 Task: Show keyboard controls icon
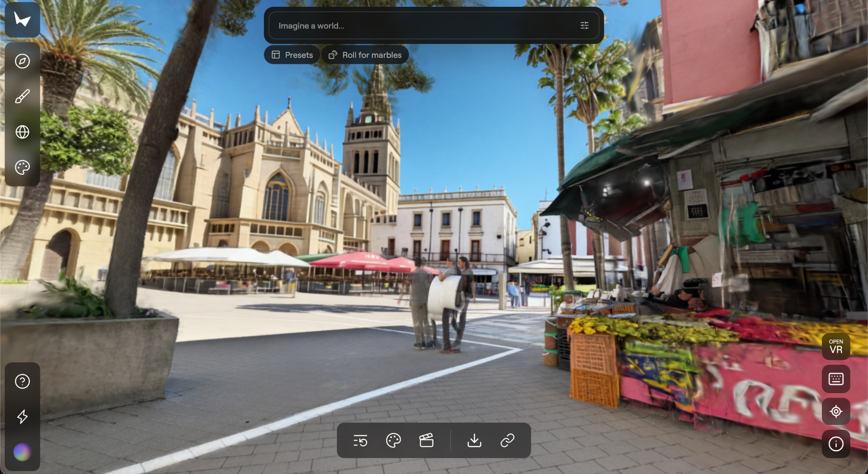836,379
